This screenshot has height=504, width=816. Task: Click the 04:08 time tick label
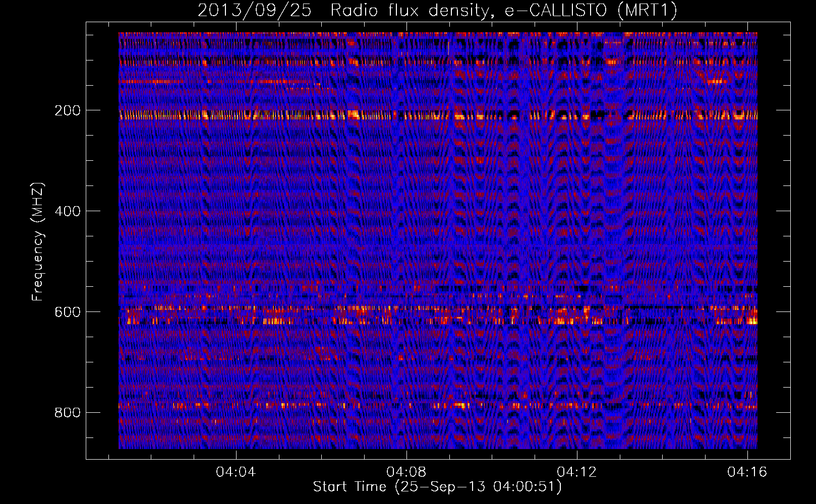406,472
